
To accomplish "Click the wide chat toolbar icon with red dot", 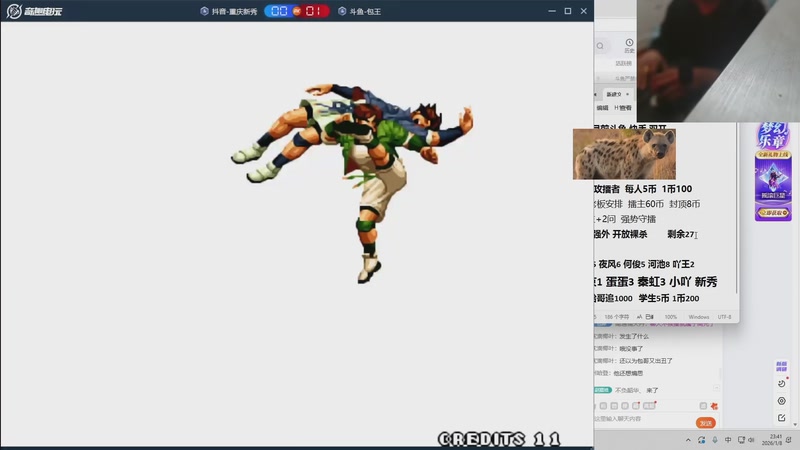I will tap(649, 406).
